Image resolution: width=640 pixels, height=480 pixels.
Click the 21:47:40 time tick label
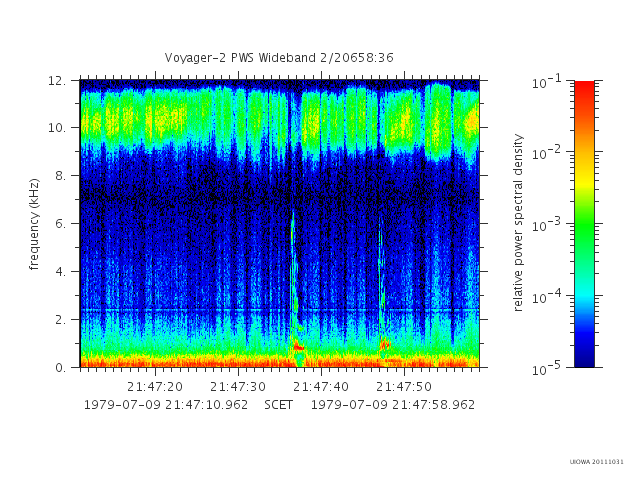[321, 387]
